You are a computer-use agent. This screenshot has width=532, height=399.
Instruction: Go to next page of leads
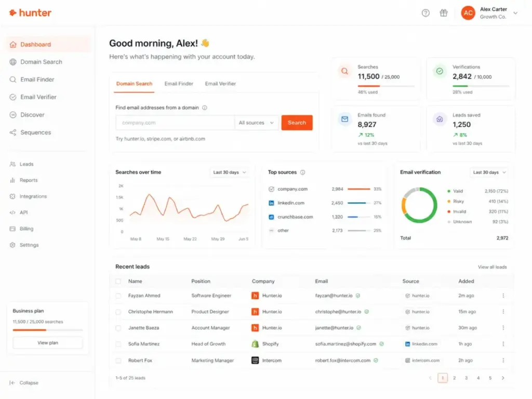[x=503, y=378]
